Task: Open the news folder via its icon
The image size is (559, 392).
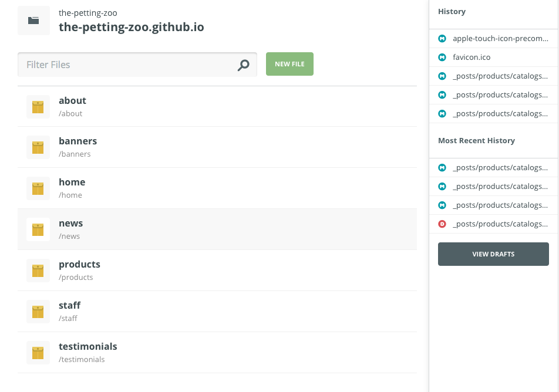Action: click(x=38, y=229)
